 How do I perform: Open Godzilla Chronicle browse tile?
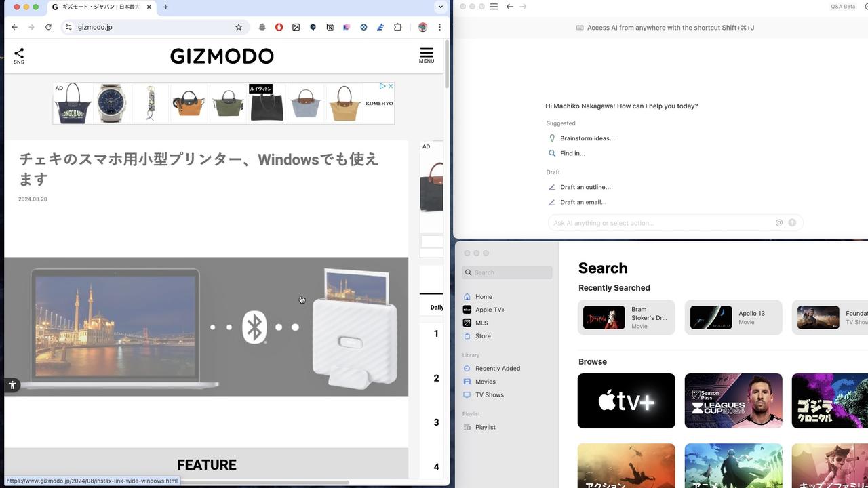coord(830,401)
